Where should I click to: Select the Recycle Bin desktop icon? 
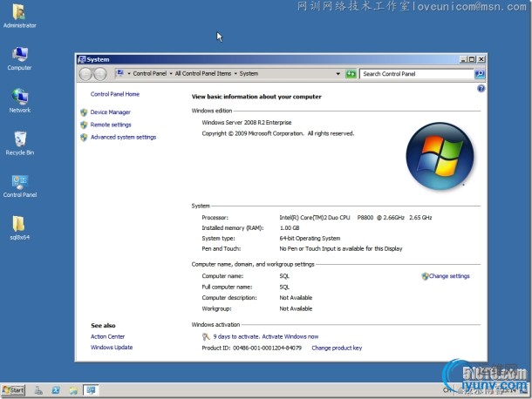point(20,143)
